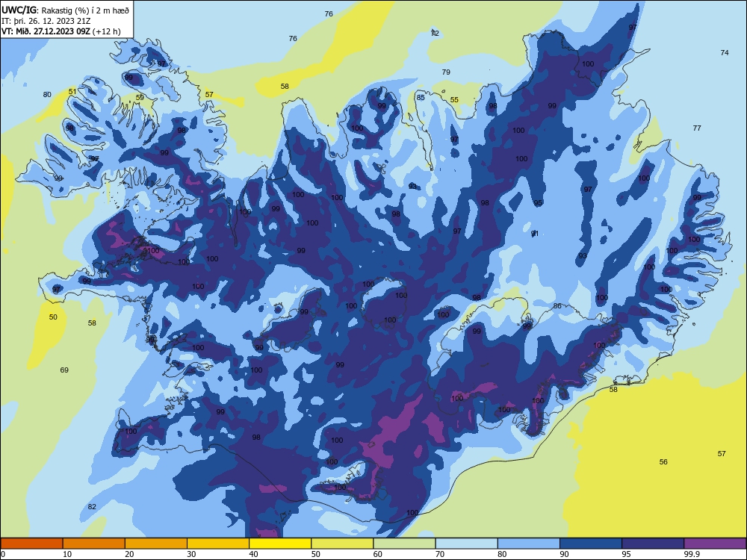
Task: Click the '20' tick label on the legend scale
Action: click(x=129, y=554)
